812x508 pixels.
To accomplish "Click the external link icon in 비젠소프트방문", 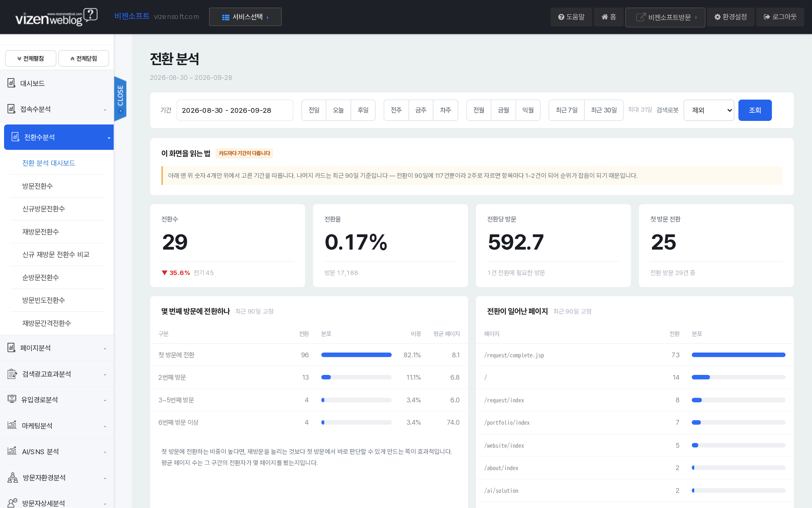I will (x=641, y=17).
